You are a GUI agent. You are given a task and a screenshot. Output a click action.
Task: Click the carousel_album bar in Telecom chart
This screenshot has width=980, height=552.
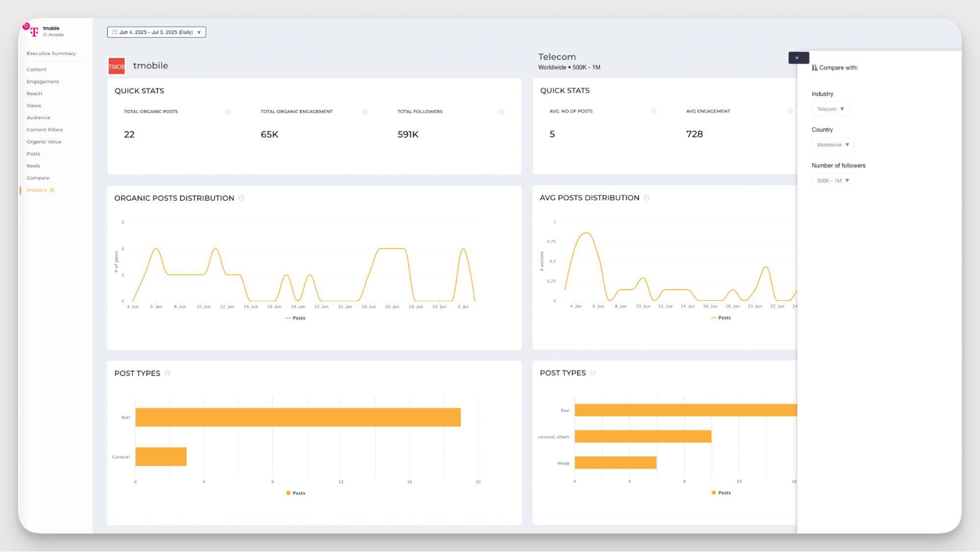click(x=643, y=437)
